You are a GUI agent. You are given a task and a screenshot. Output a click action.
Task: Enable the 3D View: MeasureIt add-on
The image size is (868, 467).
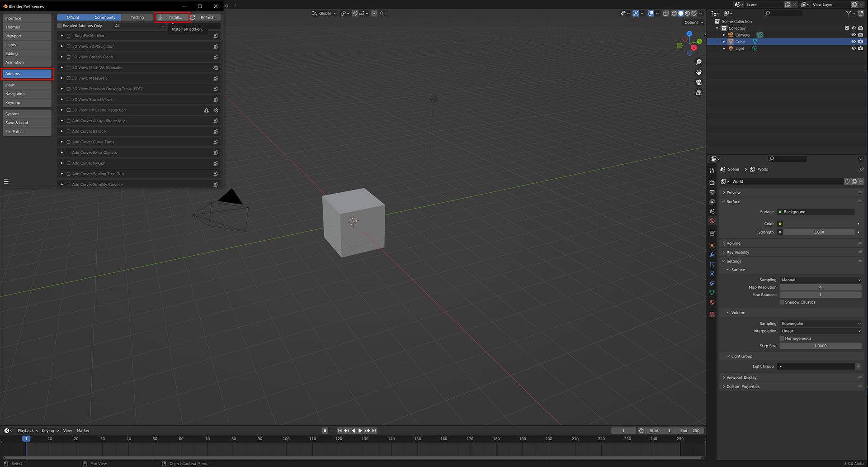68,78
